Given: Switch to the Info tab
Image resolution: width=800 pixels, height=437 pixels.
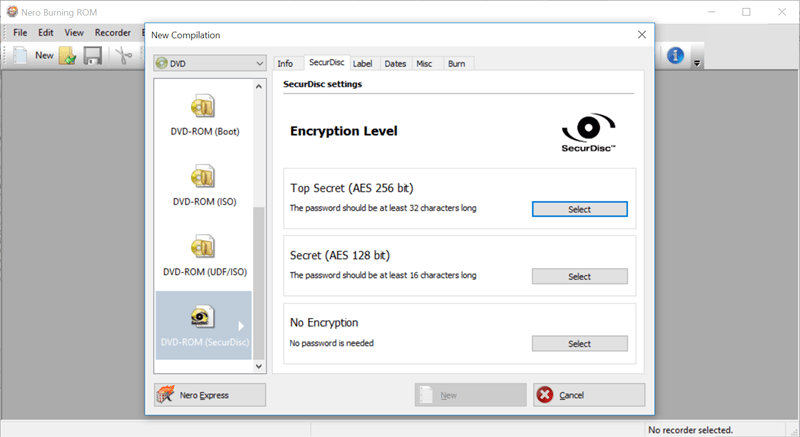Looking at the screenshot, I should coord(285,64).
